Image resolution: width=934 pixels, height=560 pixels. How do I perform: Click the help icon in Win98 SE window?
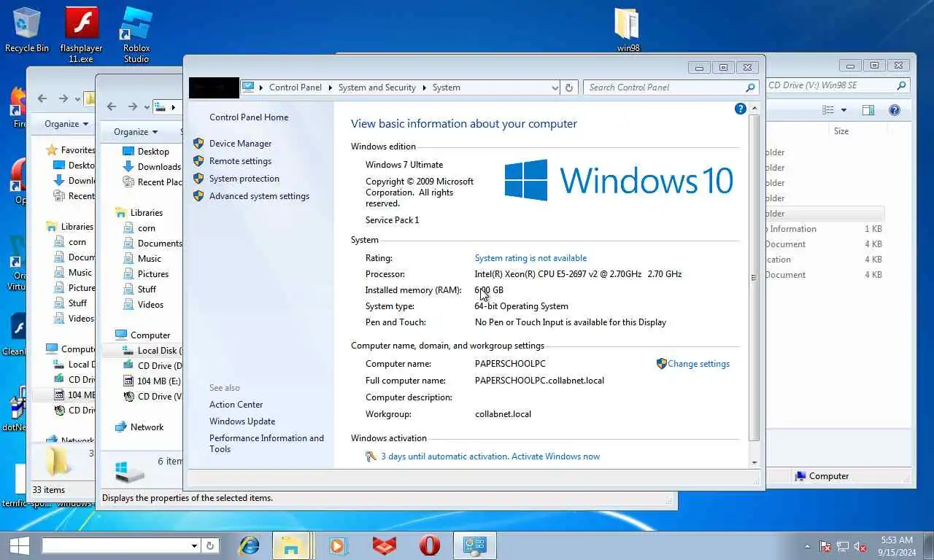tap(895, 110)
